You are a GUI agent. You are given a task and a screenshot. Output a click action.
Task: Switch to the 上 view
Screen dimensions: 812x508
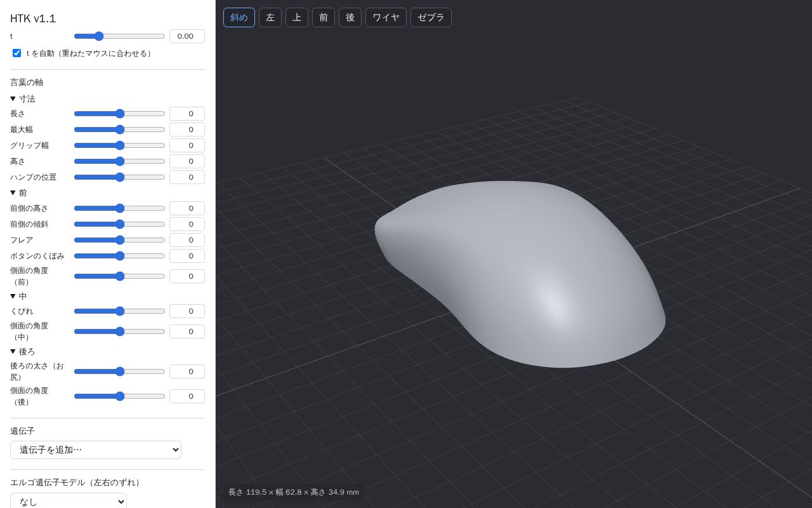click(x=297, y=18)
